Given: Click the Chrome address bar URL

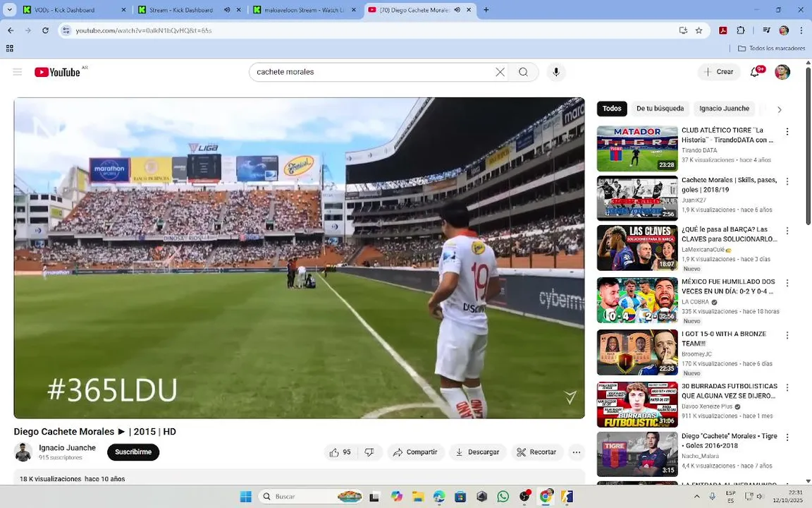Looking at the screenshot, I should pyautogui.click(x=144, y=30).
